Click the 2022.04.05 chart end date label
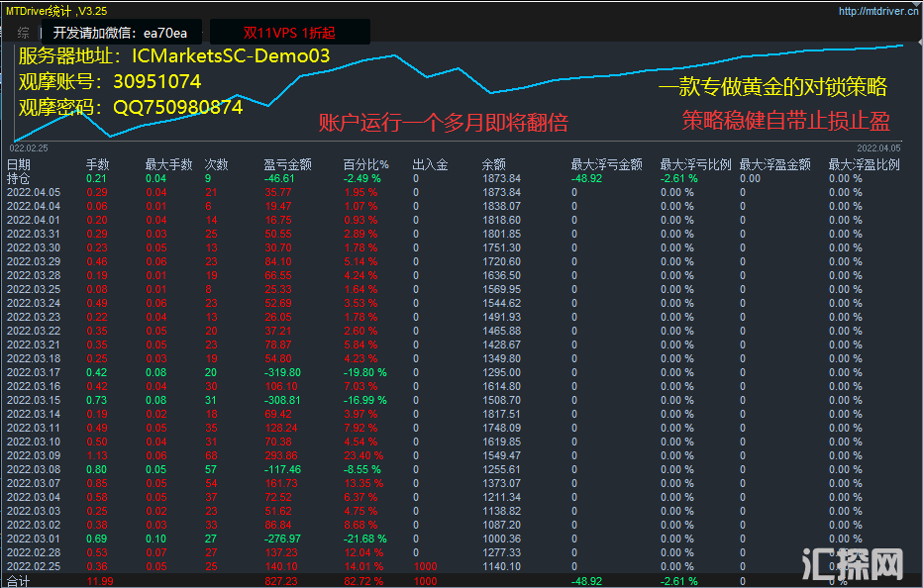This screenshot has height=588, width=923. [878, 148]
